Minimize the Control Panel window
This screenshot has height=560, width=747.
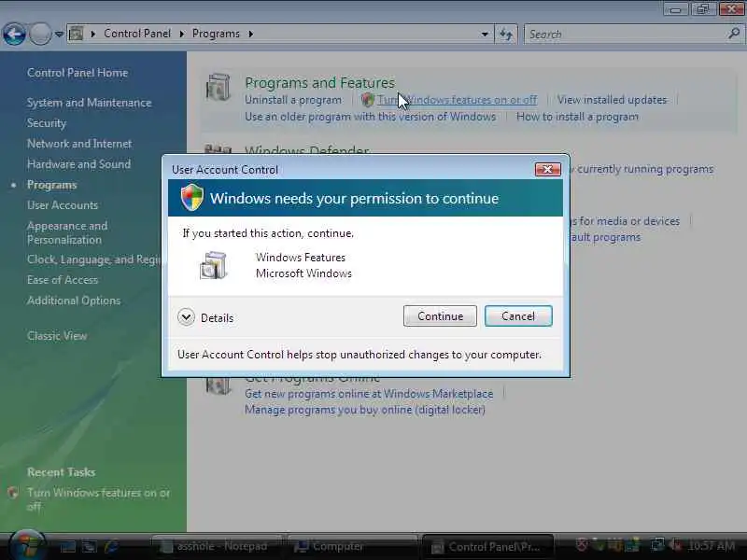pyautogui.click(x=675, y=9)
